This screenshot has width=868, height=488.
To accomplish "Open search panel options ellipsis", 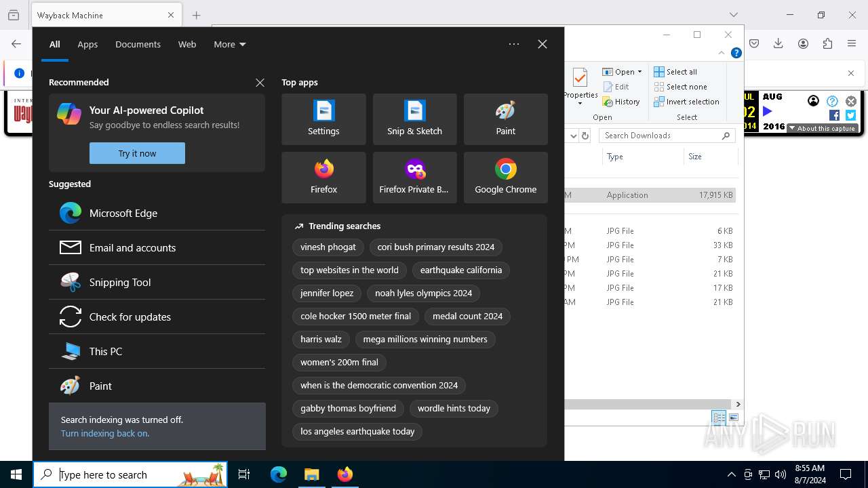I will [x=514, y=44].
